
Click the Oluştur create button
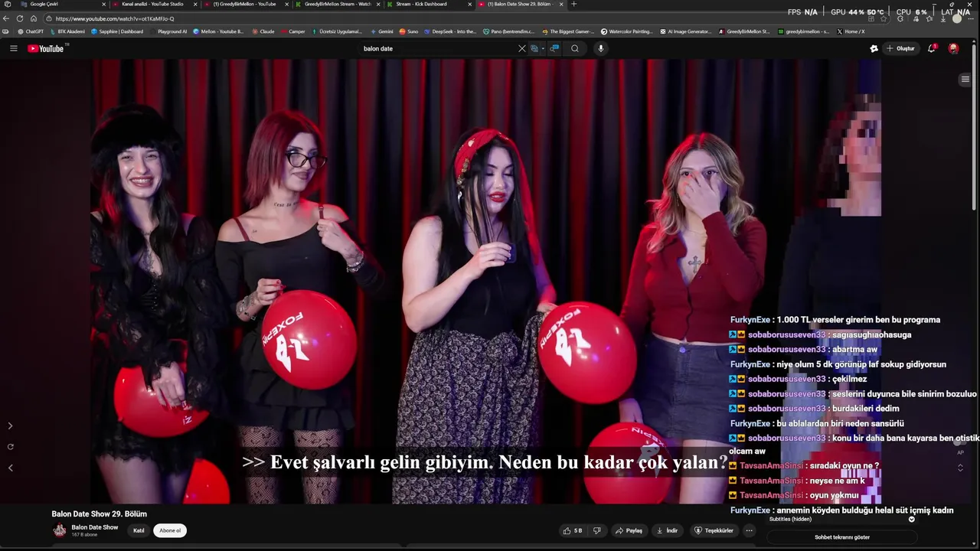[x=900, y=48]
